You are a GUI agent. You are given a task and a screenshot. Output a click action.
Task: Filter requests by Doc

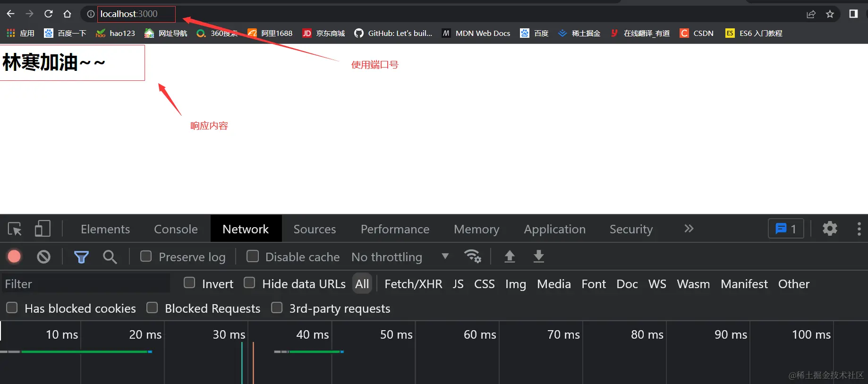(627, 284)
